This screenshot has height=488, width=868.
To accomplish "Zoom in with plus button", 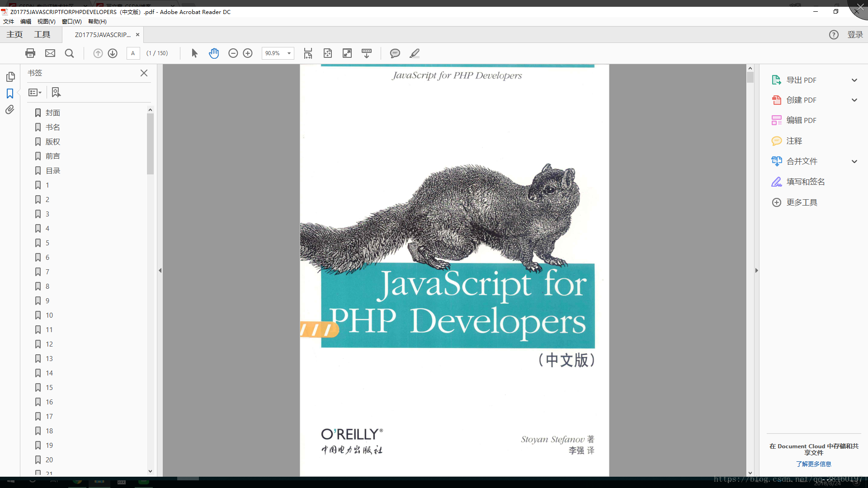I will tap(248, 53).
